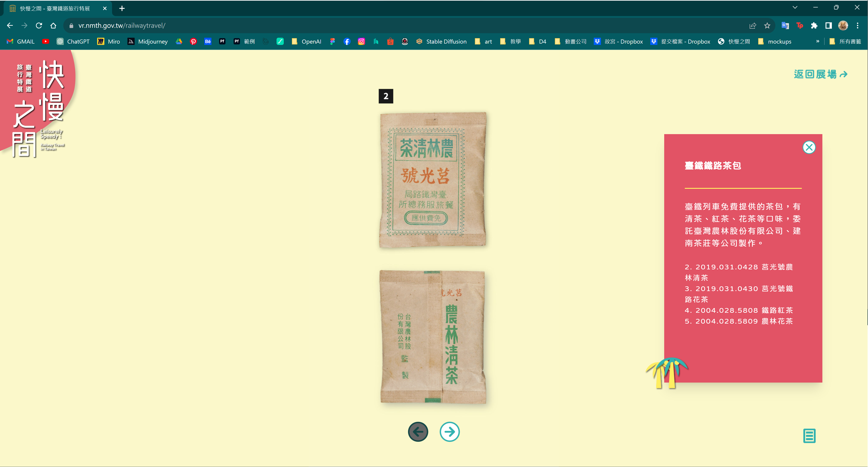Go to the next exhibit item arrow

pos(450,432)
